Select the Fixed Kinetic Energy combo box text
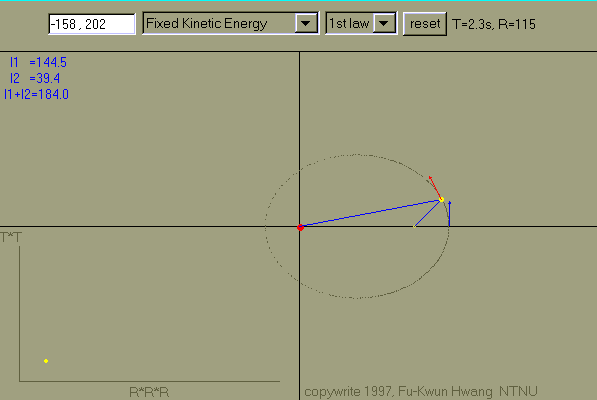 pyautogui.click(x=207, y=24)
